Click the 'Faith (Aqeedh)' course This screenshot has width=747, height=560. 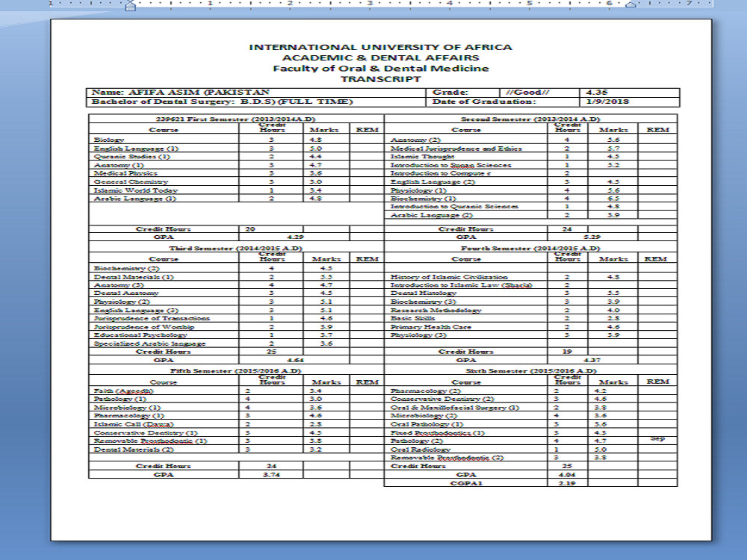click(124, 391)
